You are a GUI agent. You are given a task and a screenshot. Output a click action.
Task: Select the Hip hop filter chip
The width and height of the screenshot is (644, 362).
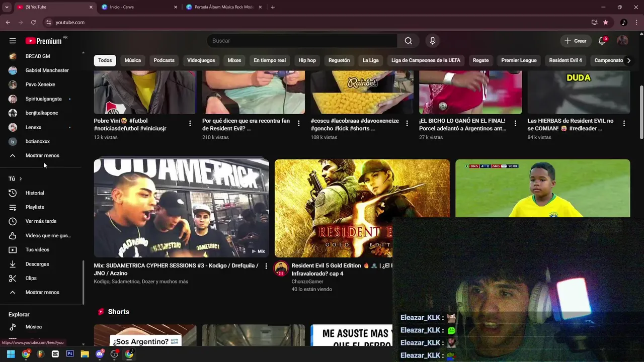click(307, 60)
